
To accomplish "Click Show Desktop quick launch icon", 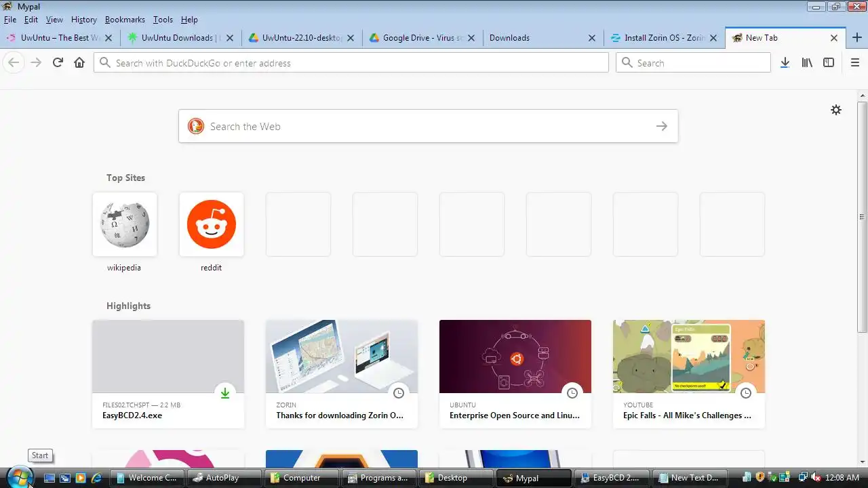I will [x=49, y=478].
